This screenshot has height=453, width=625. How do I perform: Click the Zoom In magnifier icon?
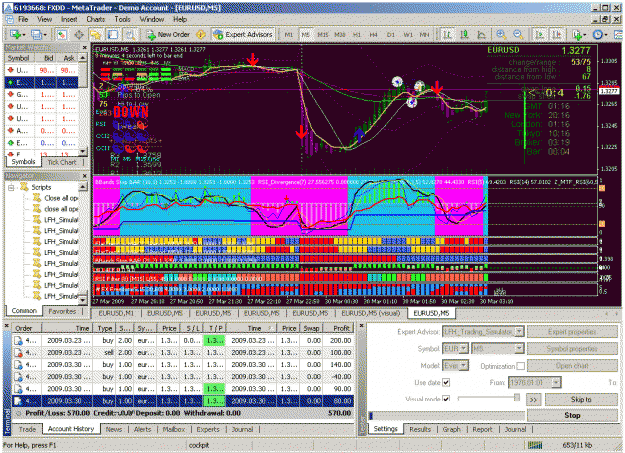(501, 35)
